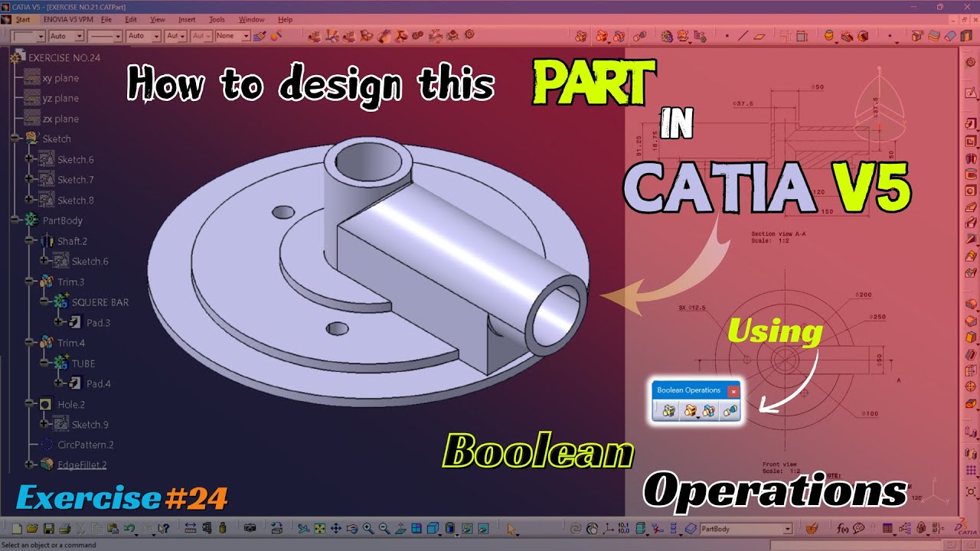Click the Open file folder icon
The width and height of the screenshot is (980, 551).
coord(32,528)
